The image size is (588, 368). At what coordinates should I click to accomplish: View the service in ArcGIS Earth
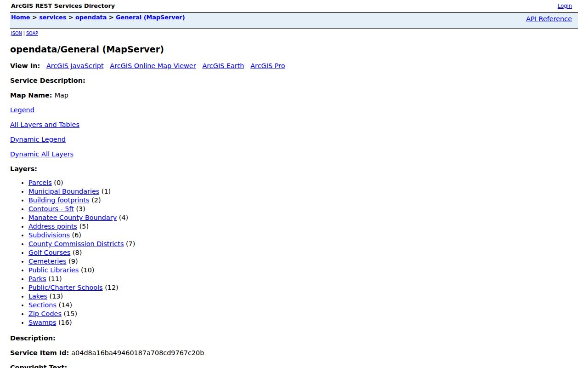(223, 66)
